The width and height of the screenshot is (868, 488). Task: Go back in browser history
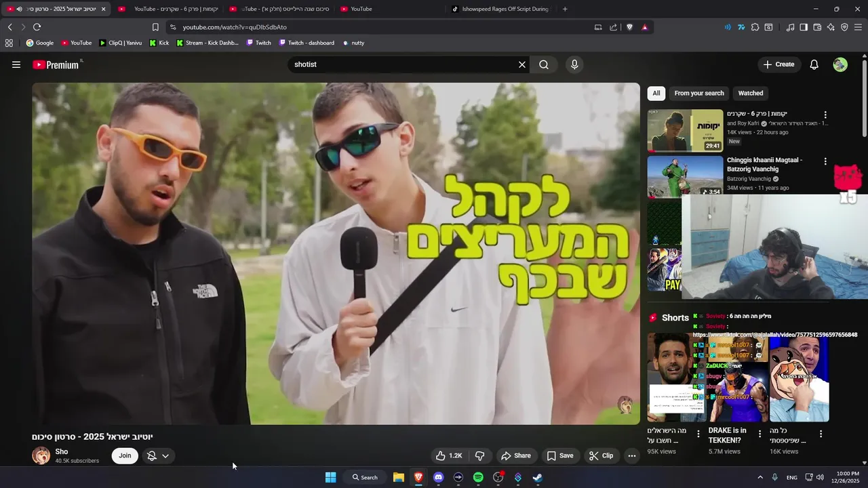click(9, 27)
